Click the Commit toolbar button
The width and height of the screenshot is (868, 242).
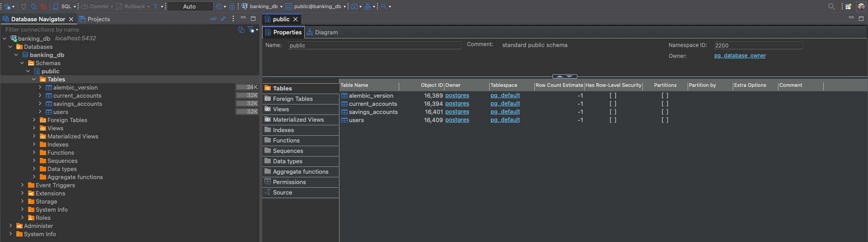pyautogui.click(x=95, y=6)
